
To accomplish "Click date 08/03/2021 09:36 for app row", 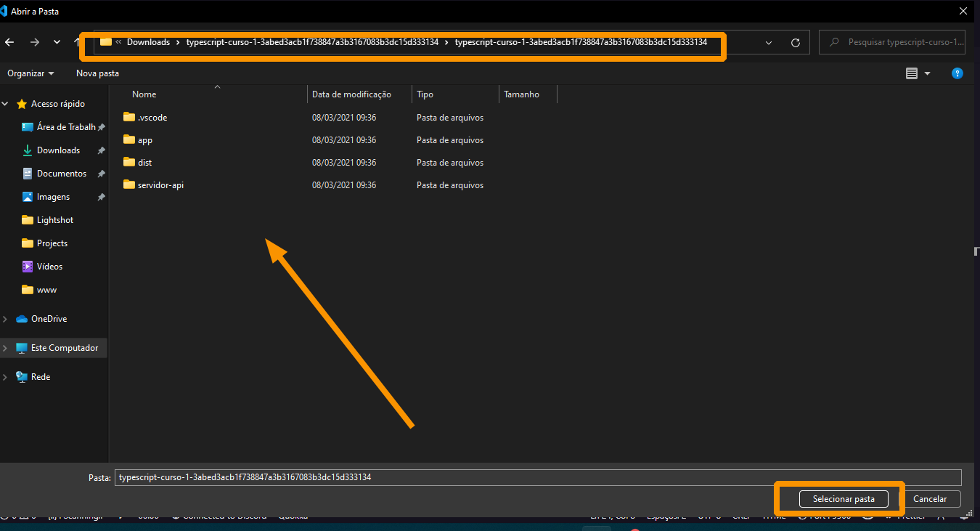I will point(344,139).
